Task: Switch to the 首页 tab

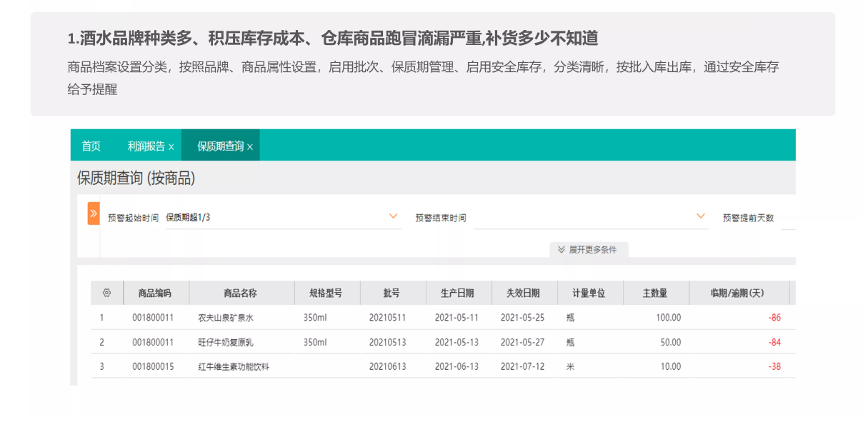Action: pos(91,146)
